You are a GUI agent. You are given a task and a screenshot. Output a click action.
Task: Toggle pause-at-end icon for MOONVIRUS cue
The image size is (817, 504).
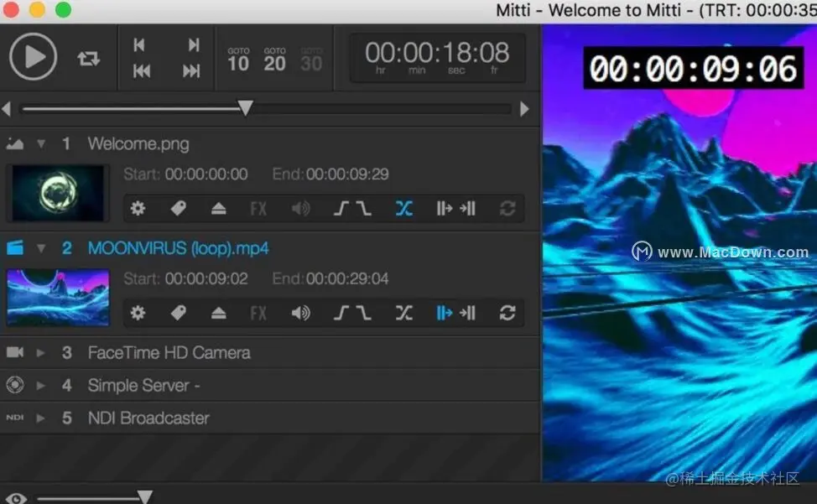coord(467,313)
